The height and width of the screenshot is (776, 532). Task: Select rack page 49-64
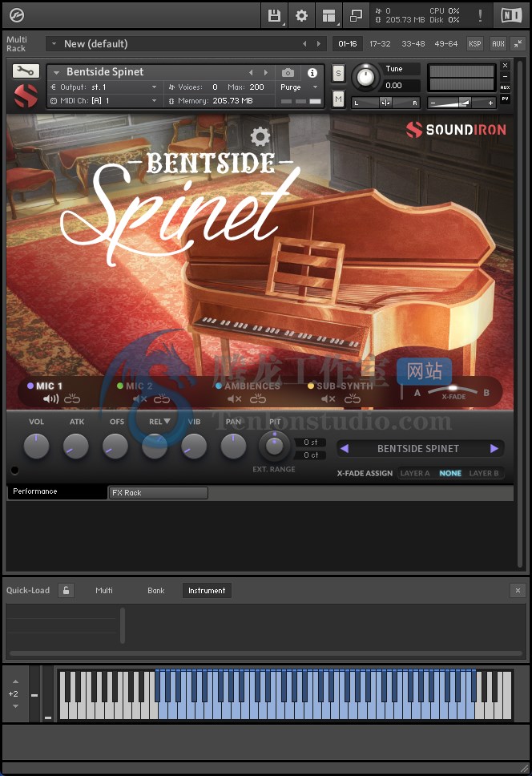coord(446,43)
